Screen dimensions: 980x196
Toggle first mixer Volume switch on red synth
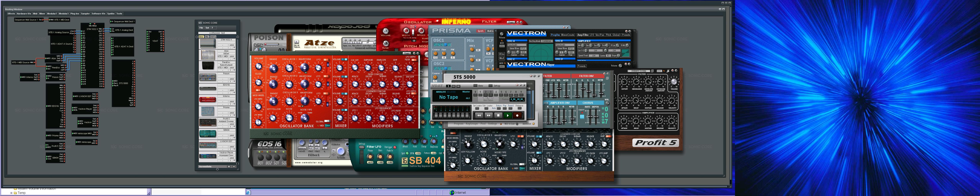[x=344, y=59]
